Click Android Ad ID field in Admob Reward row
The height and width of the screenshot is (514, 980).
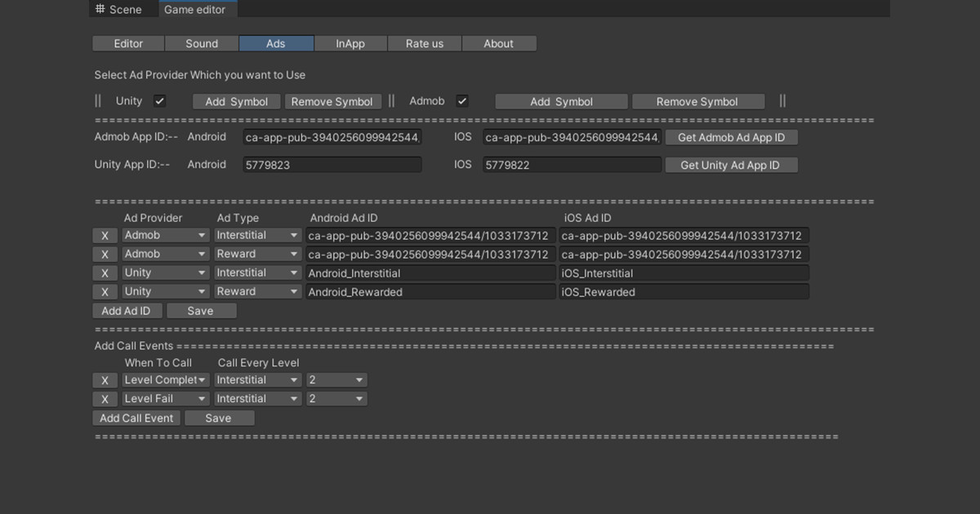pos(430,255)
